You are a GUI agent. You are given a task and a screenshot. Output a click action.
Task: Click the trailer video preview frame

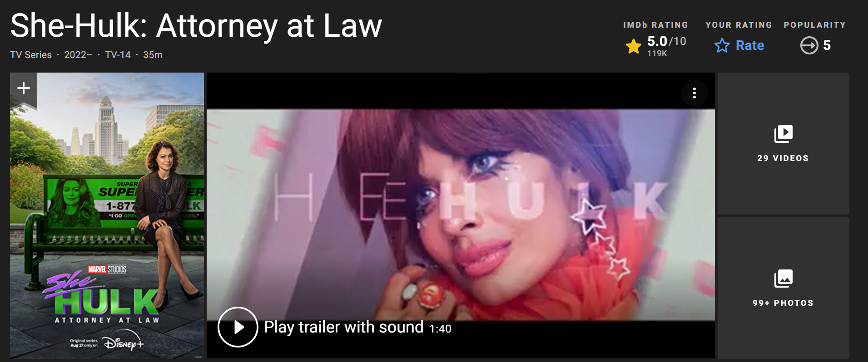[x=461, y=215]
